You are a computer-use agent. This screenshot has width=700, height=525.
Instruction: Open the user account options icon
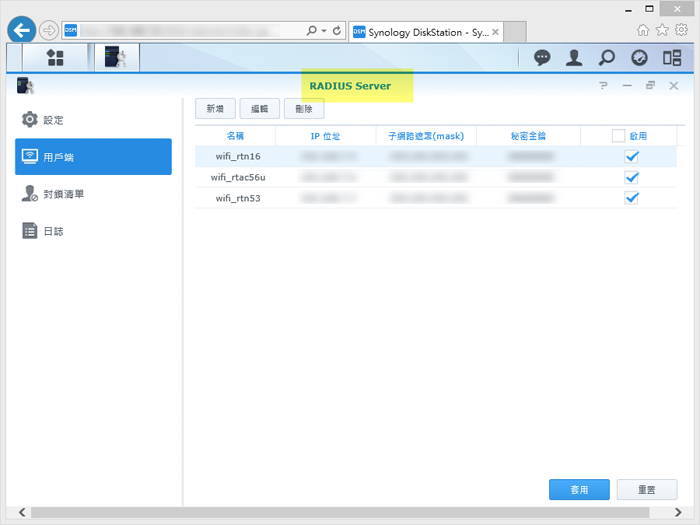pos(574,58)
